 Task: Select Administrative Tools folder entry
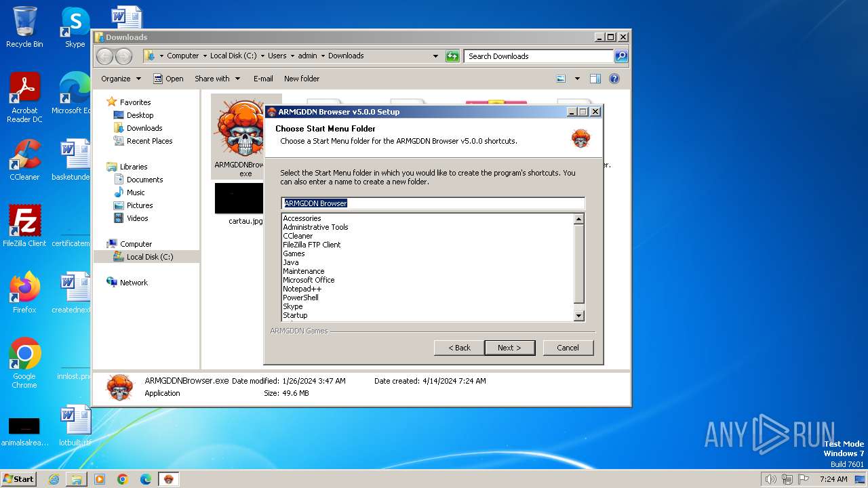pyautogui.click(x=315, y=227)
